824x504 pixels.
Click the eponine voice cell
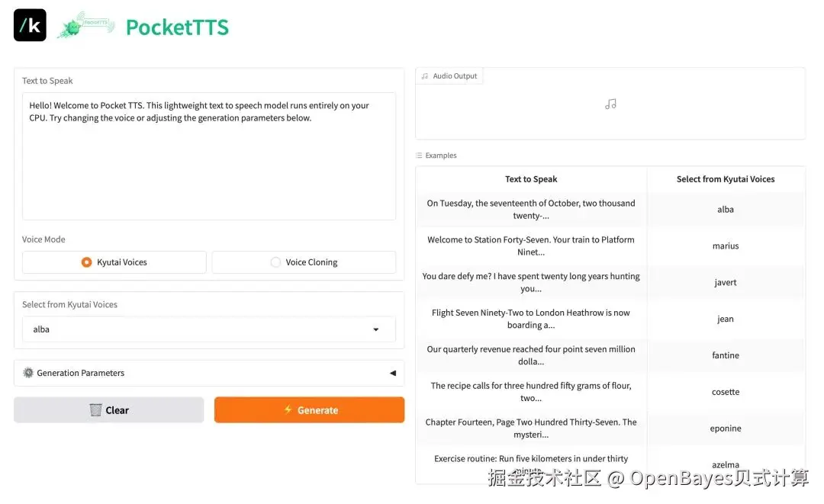tap(726, 429)
